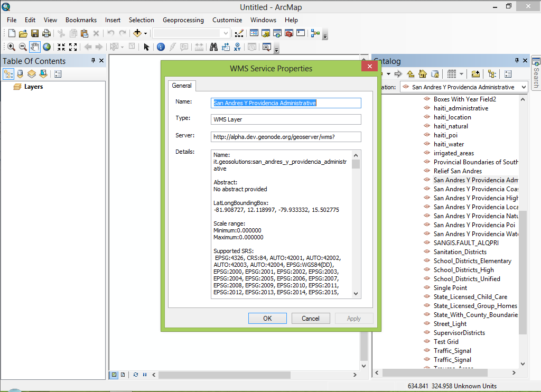Select haiti_administrative in Catalog tree
Image resolution: width=541 pixels, height=392 pixels.
point(461,108)
